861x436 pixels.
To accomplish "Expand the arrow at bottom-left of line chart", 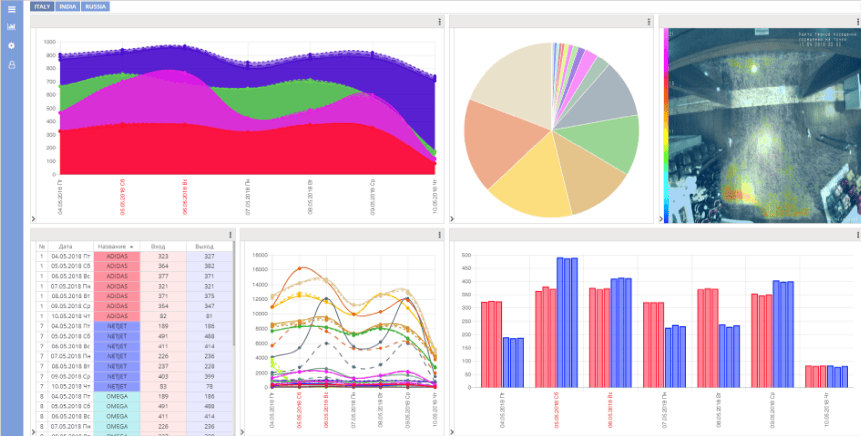I will [x=244, y=430].
